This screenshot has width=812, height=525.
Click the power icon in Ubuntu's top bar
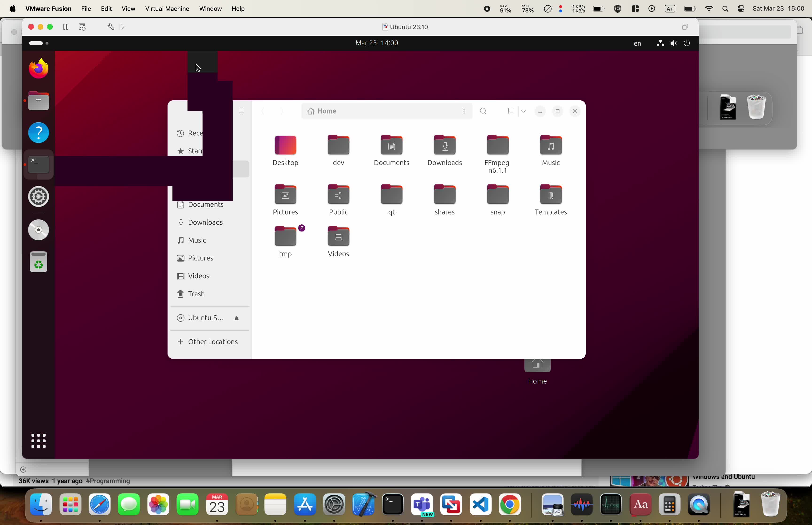tap(687, 43)
